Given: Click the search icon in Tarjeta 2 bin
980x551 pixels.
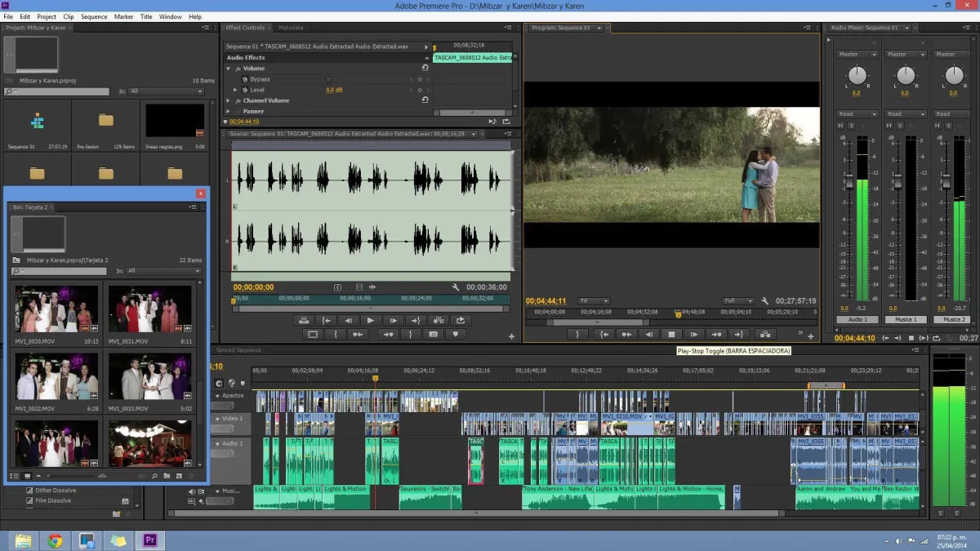Looking at the screenshot, I should tap(154, 475).
